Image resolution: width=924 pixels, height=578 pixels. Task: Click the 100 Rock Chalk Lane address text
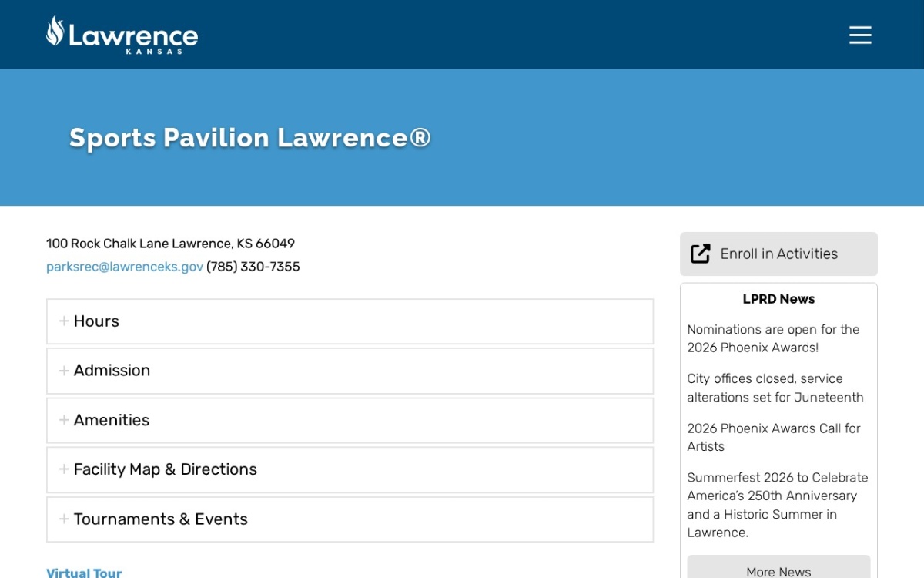coord(170,244)
